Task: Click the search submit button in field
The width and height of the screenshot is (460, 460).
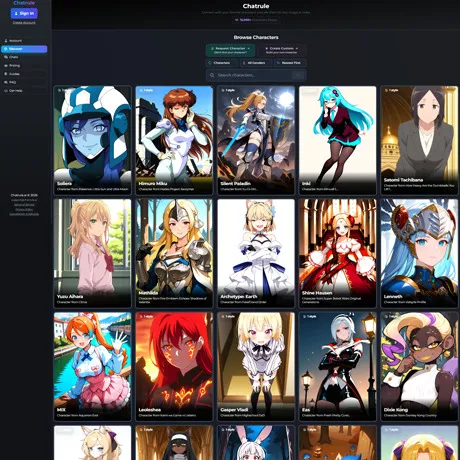Action: (x=298, y=75)
